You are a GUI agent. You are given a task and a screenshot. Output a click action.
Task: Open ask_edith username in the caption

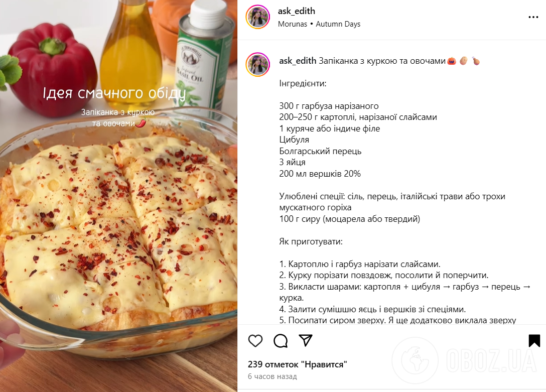[x=298, y=61]
